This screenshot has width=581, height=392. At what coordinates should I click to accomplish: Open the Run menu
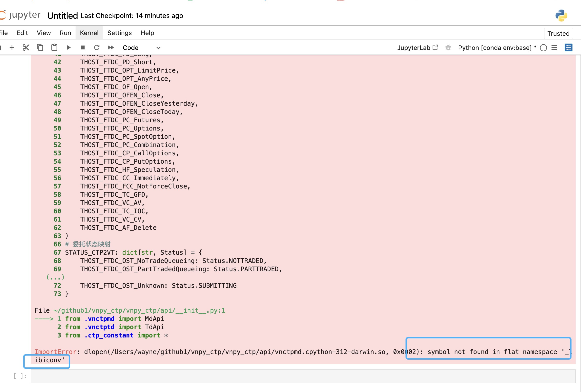click(65, 33)
